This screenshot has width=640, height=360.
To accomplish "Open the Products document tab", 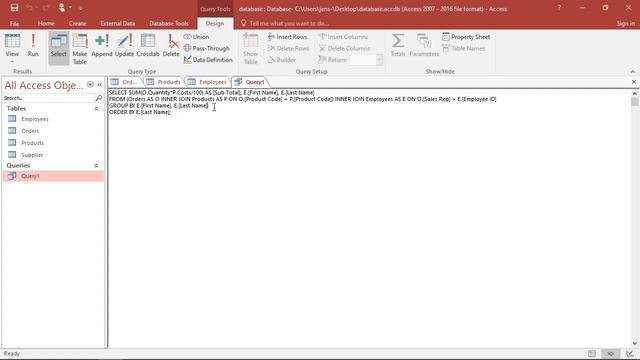I will [x=163, y=82].
